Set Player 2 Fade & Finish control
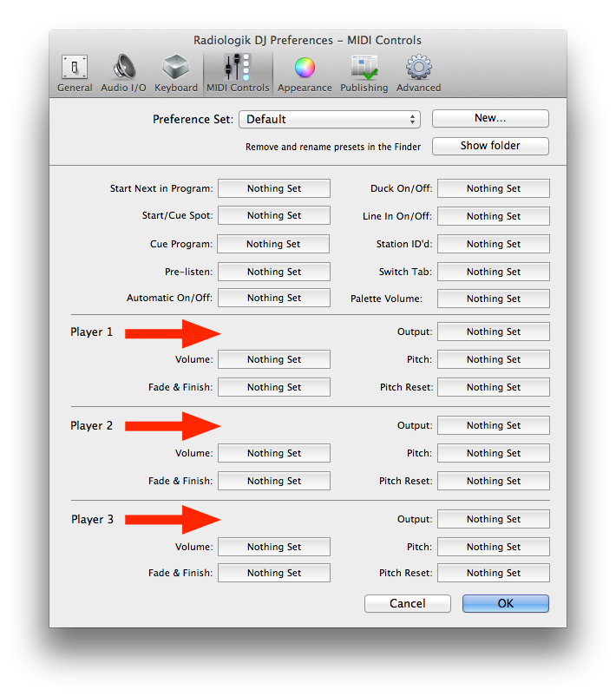The image size is (616, 696). [274, 481]
